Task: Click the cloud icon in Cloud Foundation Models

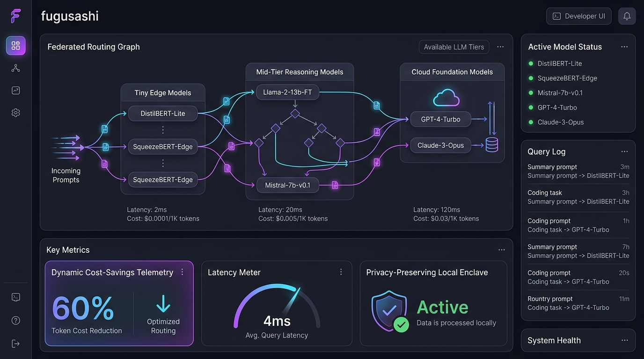Action: (x=446, y=98)
